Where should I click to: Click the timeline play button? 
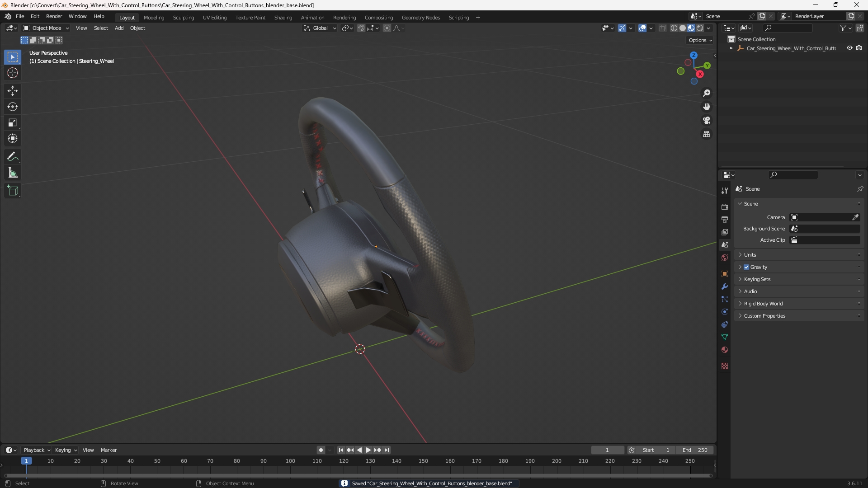pos(368,450)
